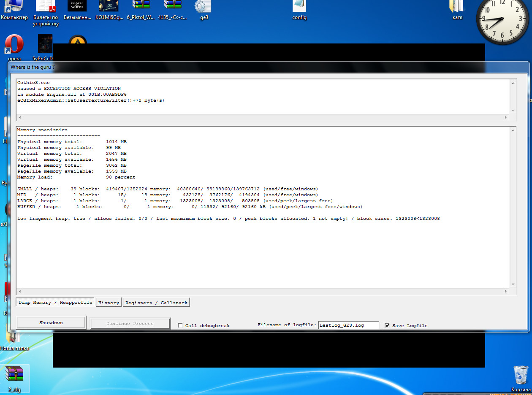The width and height of the screenshot is (532, 395).
Task: Open the Билеты по устройству PDF file
Action: point(46,14)
